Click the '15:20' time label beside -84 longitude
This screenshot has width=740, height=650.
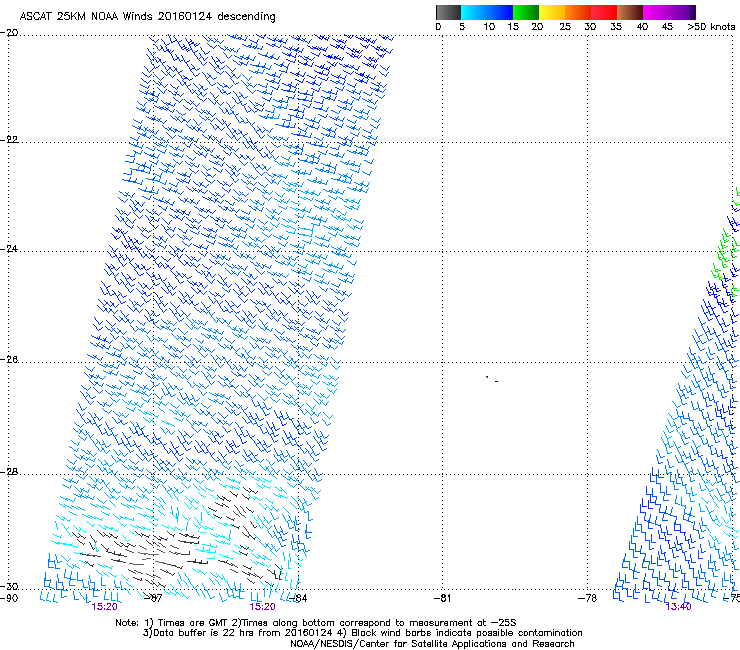pyautogui.click(x=262, y=607)
